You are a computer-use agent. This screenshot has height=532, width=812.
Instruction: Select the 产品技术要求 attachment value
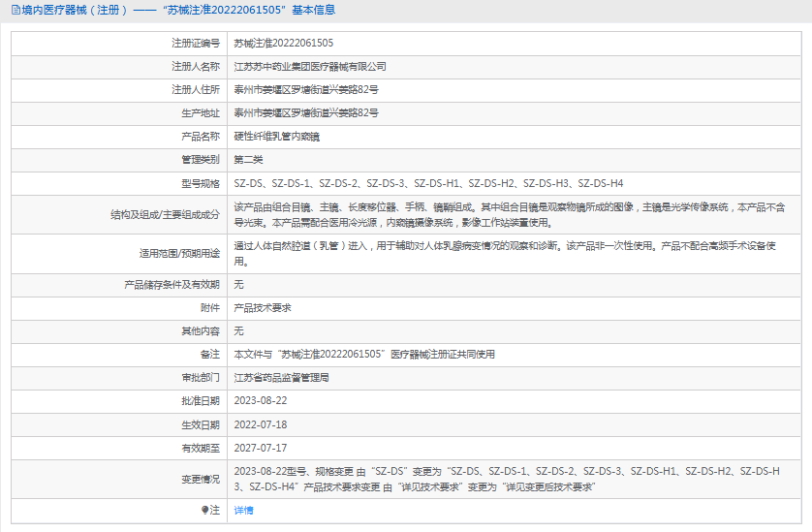(x=263, y=308)
